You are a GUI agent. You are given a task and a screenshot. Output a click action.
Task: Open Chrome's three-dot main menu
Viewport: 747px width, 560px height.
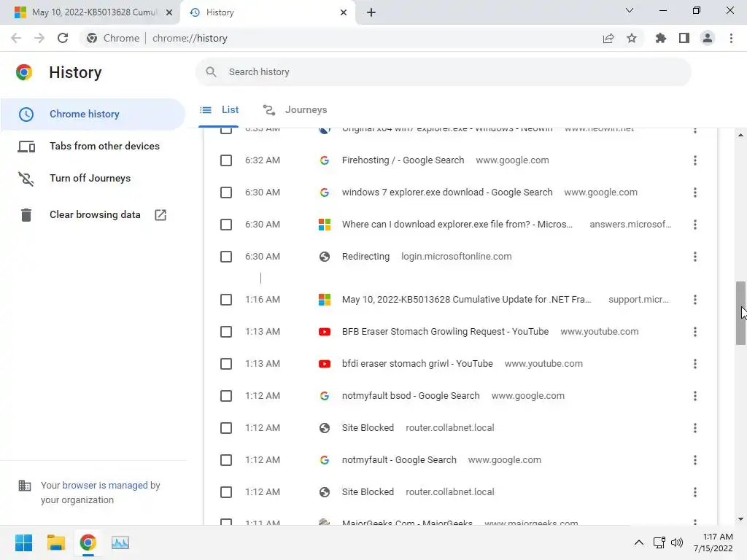tap(731, 38)
